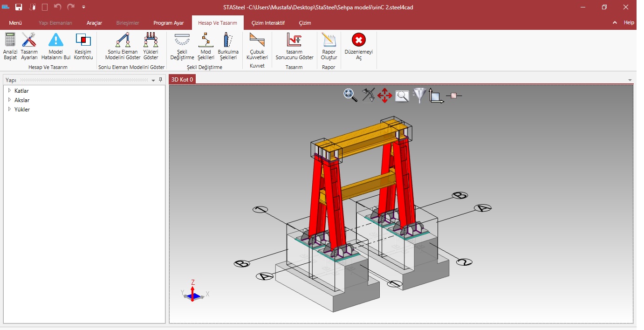Click Model Hatalarını Bul warning icon

pos(56,46)
